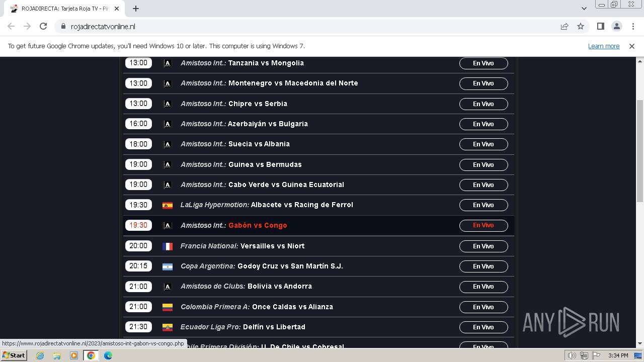
Task: Click the France flag beside Versailles vs Niort
Action: click(x=168, y=246)
